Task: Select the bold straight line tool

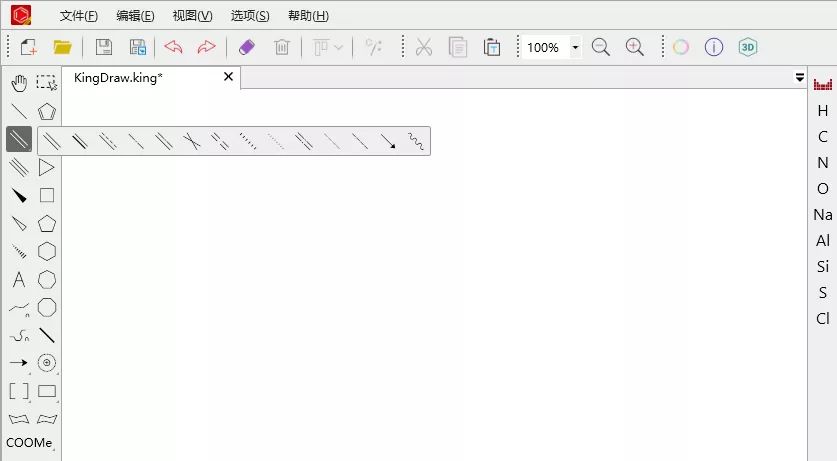Action: 47,336
